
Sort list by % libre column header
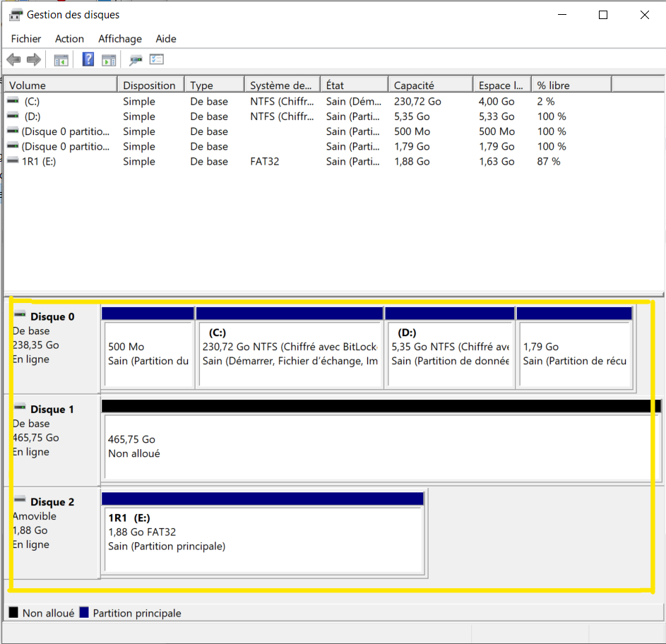click(x=571, y=85)
